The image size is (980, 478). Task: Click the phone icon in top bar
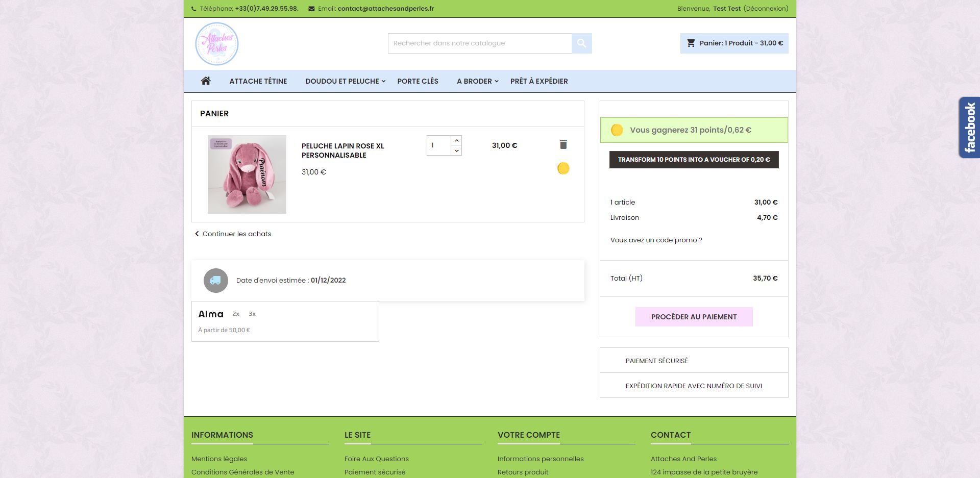[x=193, y=9]
